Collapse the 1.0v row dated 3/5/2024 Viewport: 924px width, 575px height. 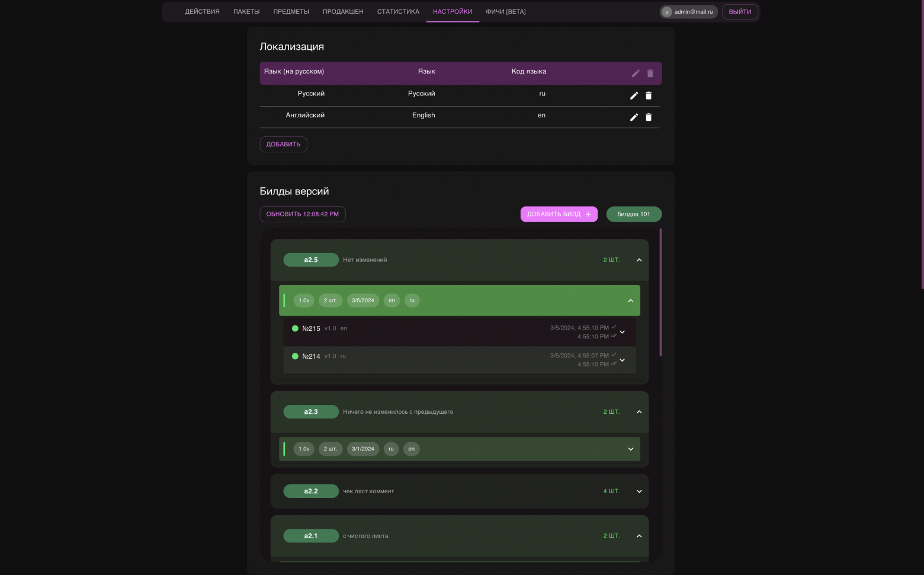tap(631, 301)
